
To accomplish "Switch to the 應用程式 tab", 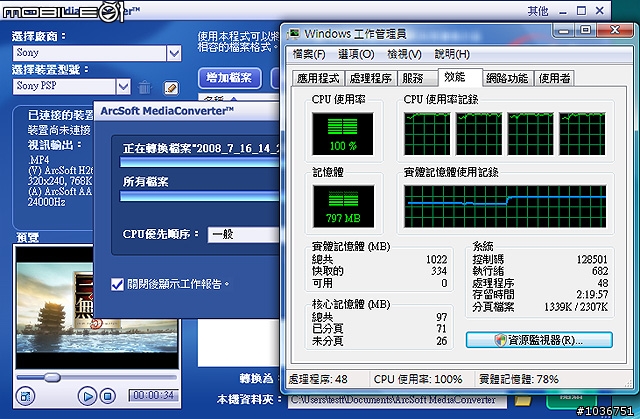I will tap(318, 78).
